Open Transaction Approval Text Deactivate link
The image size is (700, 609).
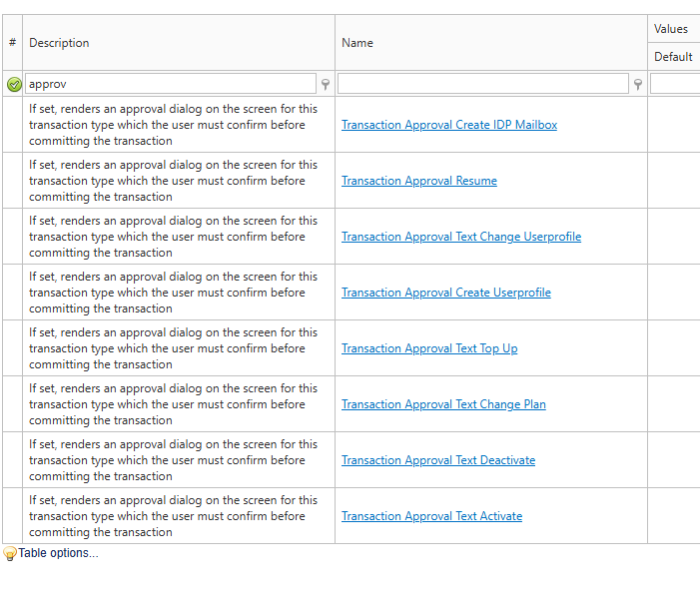click(438, 460)
